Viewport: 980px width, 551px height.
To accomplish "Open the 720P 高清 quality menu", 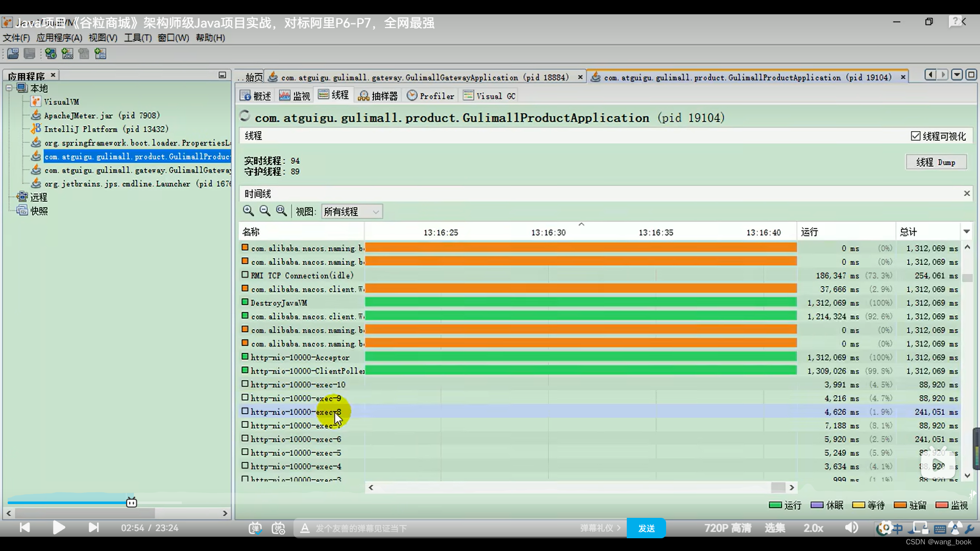I will (728, 528).
